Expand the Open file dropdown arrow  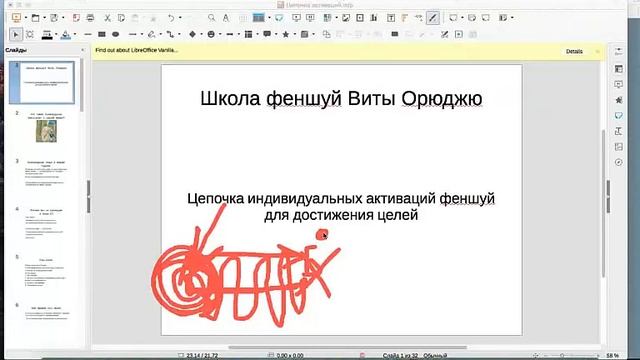(x=44, y=18)
